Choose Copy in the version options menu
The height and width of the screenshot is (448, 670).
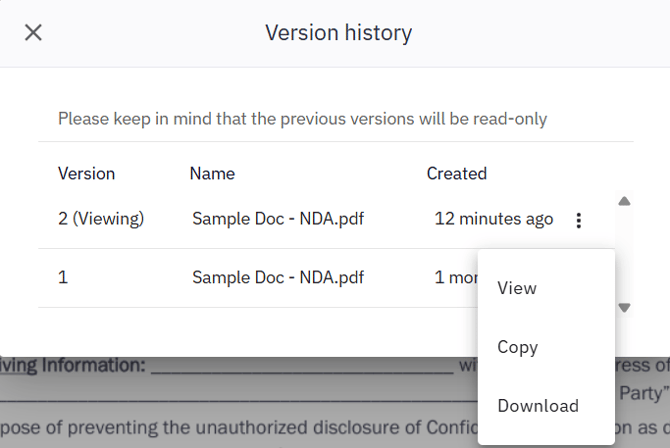[518, 347]
